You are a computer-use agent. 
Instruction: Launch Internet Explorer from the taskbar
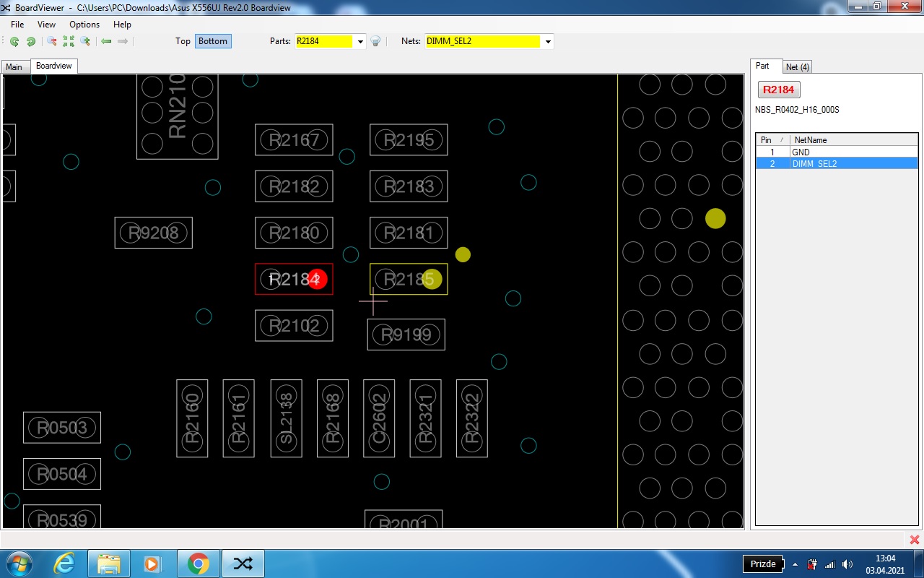[x=65, y=564]
